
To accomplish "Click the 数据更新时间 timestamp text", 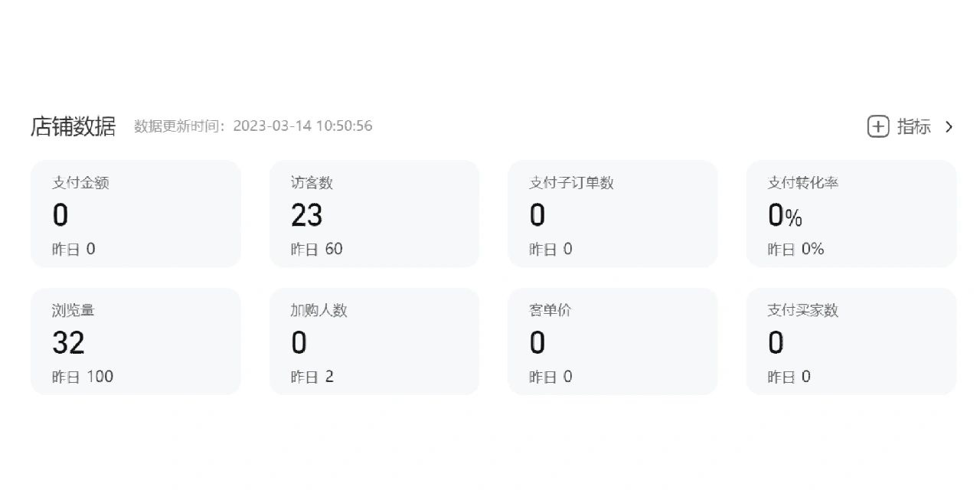I will click(253, 126).
